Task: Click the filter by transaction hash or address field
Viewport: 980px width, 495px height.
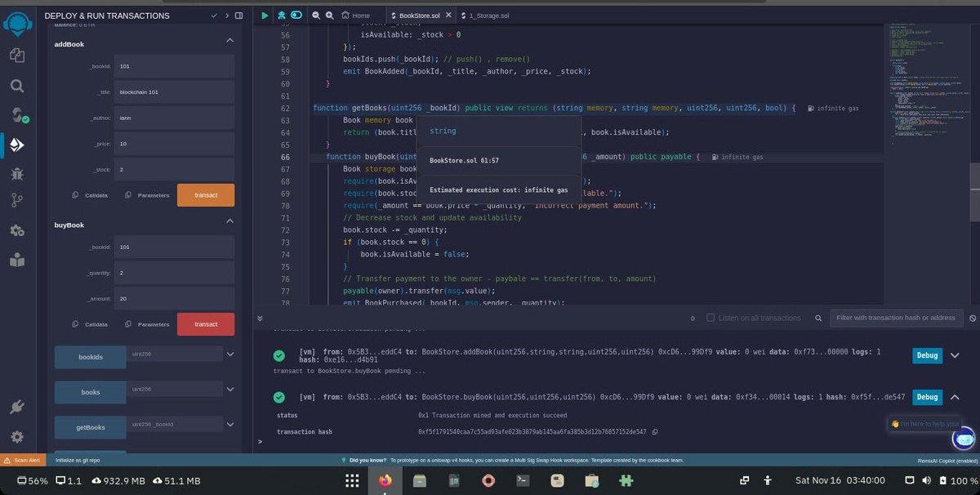Action: click(x=896, y=318)
